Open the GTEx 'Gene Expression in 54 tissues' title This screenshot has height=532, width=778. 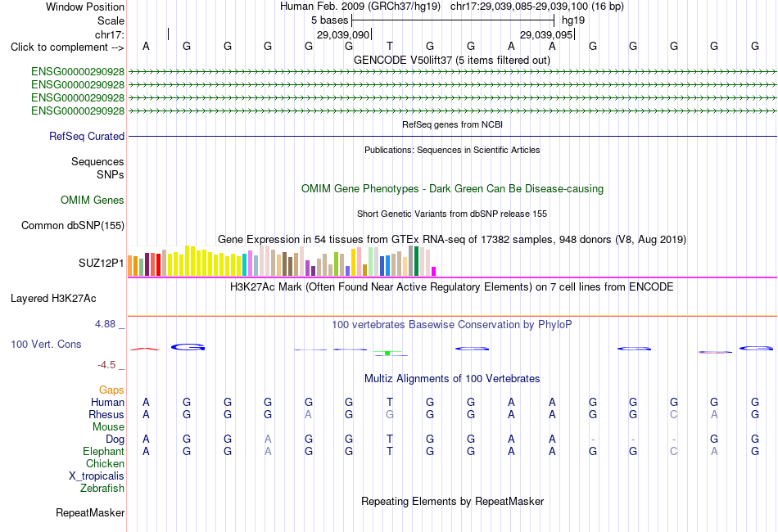[452, 240]
